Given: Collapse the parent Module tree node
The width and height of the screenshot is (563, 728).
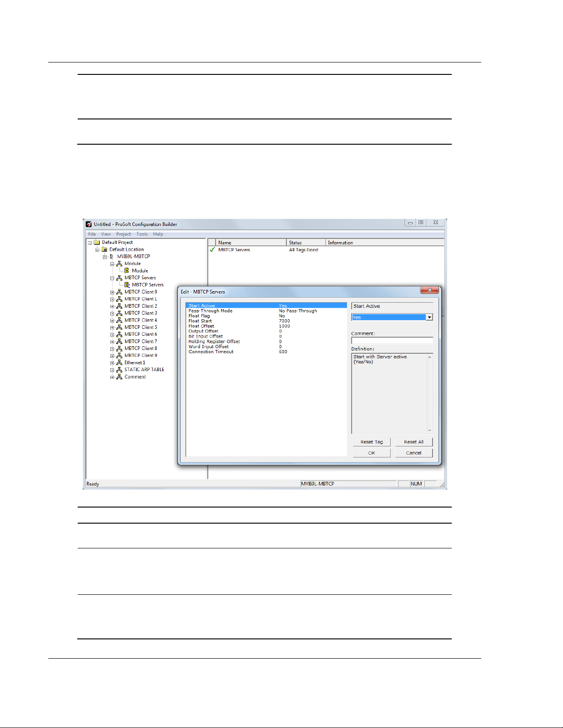Looking at the screenshot, I should pos(112,264).
